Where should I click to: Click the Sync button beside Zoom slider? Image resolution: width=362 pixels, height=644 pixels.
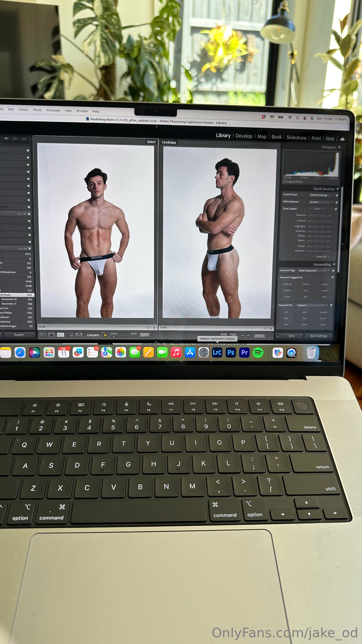[145, 335]
